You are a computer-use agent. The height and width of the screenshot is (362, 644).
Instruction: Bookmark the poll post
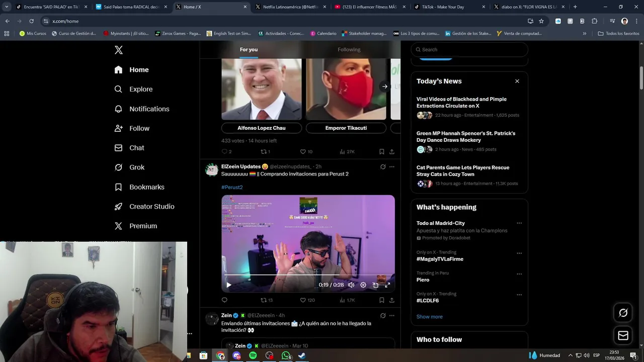(382, 151)
